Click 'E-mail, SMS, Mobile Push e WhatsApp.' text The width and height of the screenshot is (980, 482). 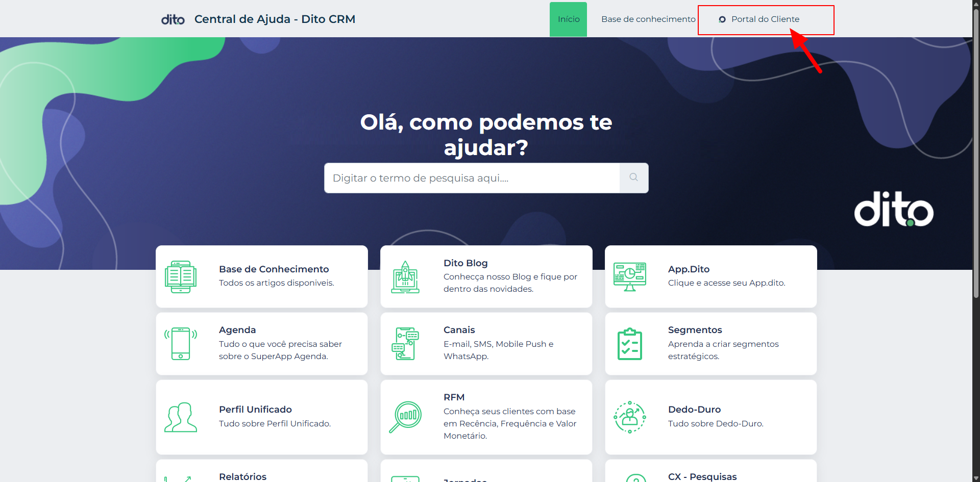pyautogui.click(x=498, y=350)
